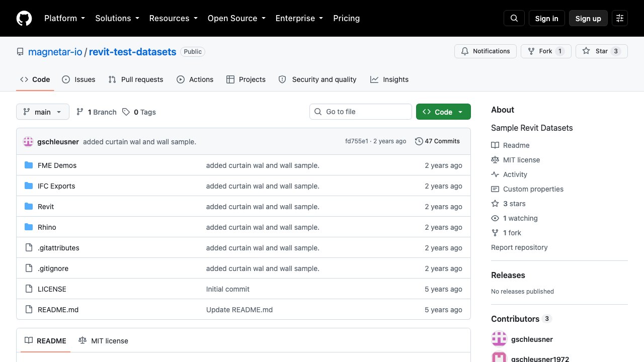
Task: Click the Sign up button
Action: 588,18
